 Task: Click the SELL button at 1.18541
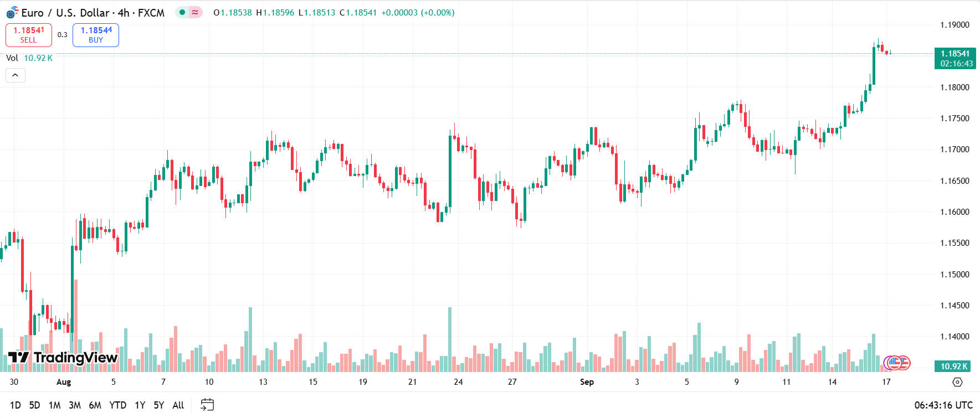pos(29,35)
